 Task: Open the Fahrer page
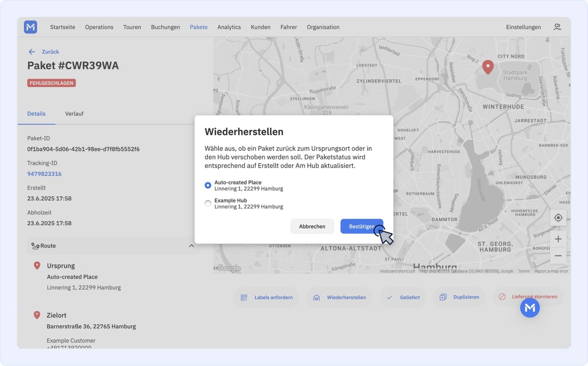pyautogui.click(x=289, y=27)
